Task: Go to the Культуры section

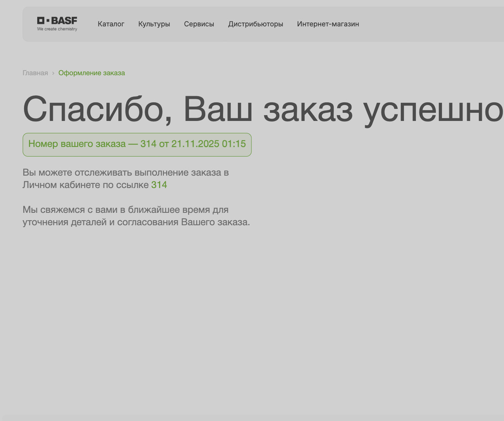Action: [154, 24]
